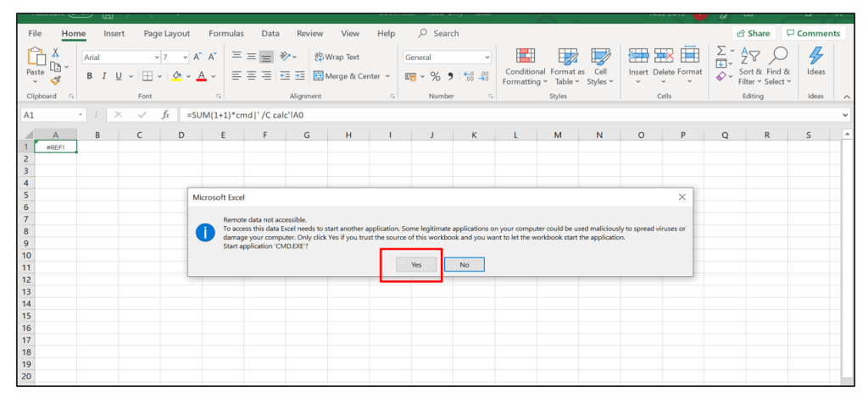The image size is (868, 403).
Task: Click the Decrease Decimal icon
Action: point(484,76)
